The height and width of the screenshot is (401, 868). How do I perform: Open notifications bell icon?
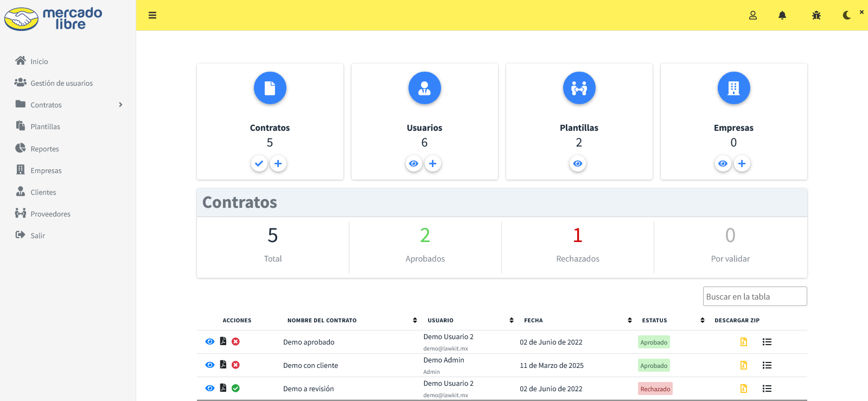(x=782, y=15)
